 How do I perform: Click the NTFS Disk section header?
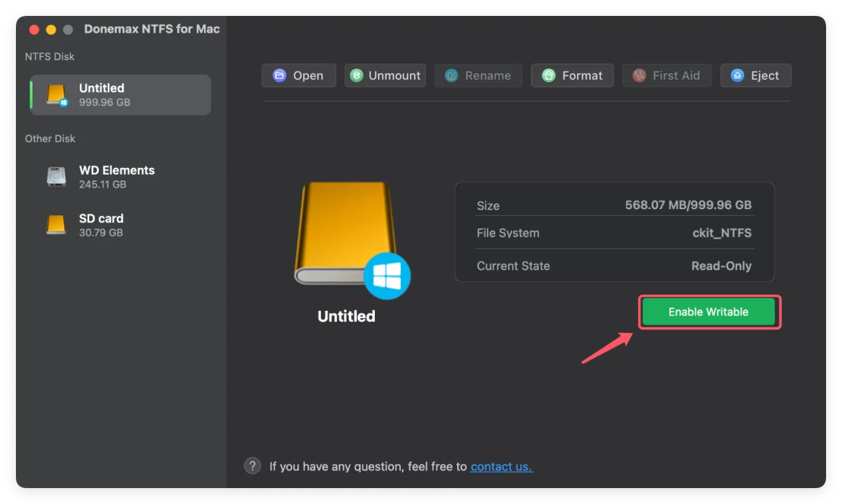pos(50,56)
